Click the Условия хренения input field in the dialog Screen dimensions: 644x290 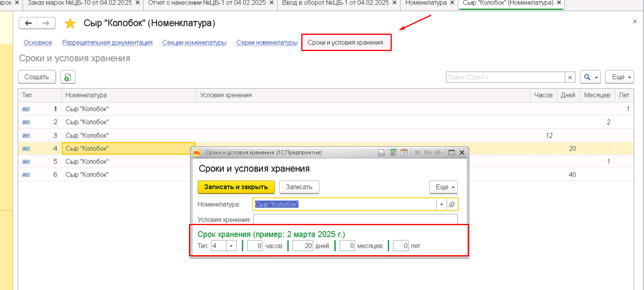coord(355,220)
